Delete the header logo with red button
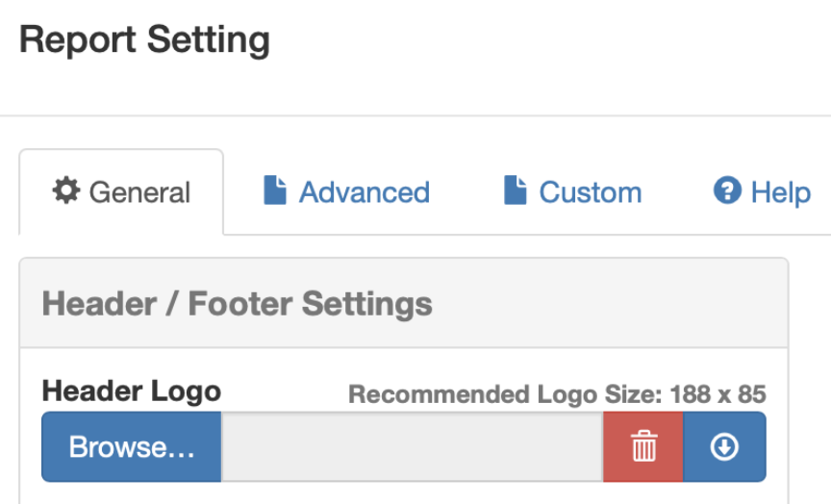 [x=643, y=447]
